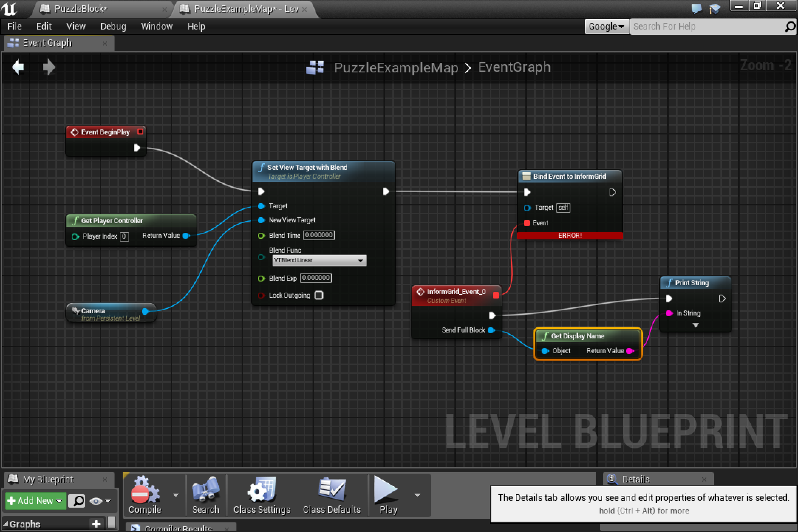Navigate back with the left arrow
Screen dimensions: 798x532
click(18, 67)
